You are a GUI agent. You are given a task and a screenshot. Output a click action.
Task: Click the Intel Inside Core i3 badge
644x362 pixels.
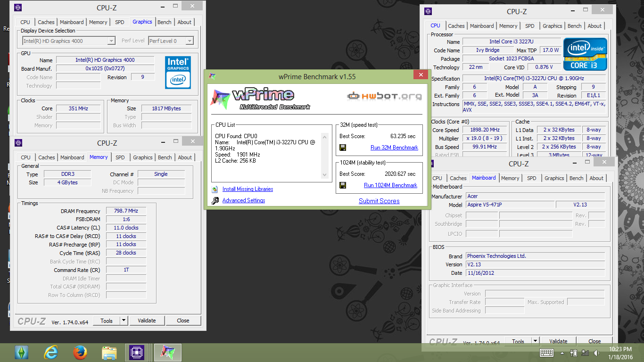point(585,54)
